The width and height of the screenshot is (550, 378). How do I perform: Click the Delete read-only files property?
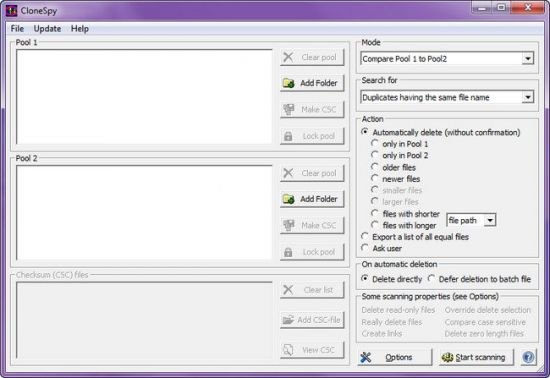[x=398, y=310]
